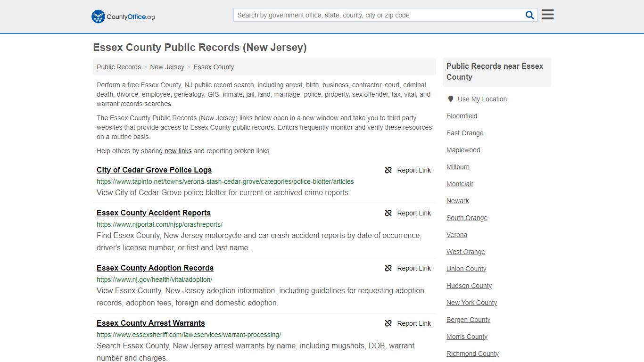Go to New Jersey breadcrumb
The height and width of the screenshot is (362, 644).
pyautogui.click(x=167, y=67)
